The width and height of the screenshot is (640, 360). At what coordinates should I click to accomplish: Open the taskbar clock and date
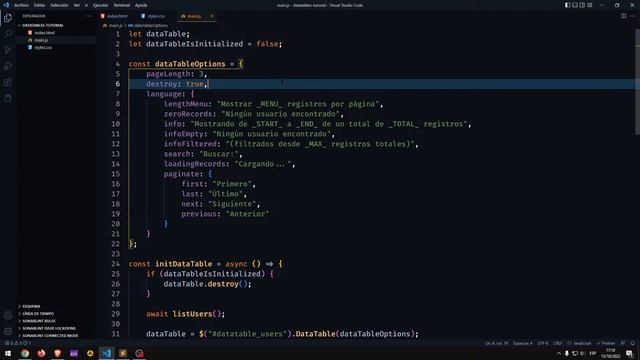(x=611, y=353)
